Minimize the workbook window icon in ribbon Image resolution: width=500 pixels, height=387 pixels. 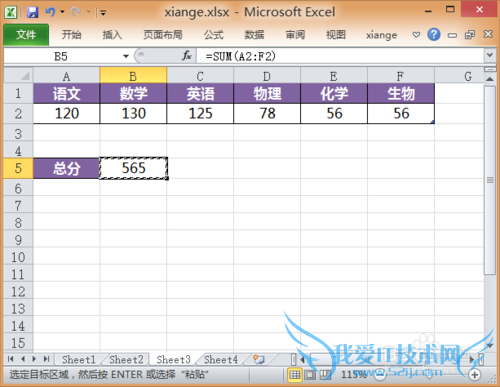click(452, 35)
